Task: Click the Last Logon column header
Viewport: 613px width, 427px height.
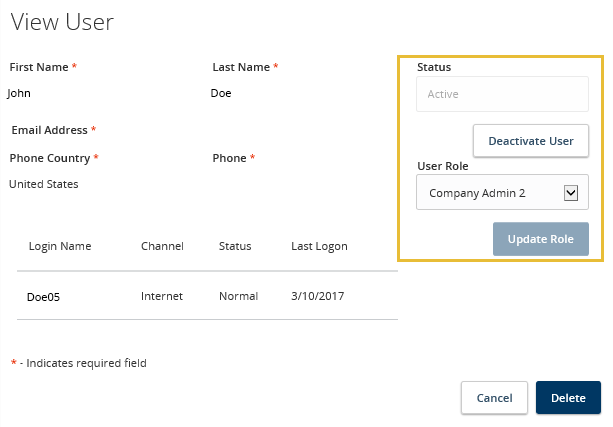Action: [319, 246]
